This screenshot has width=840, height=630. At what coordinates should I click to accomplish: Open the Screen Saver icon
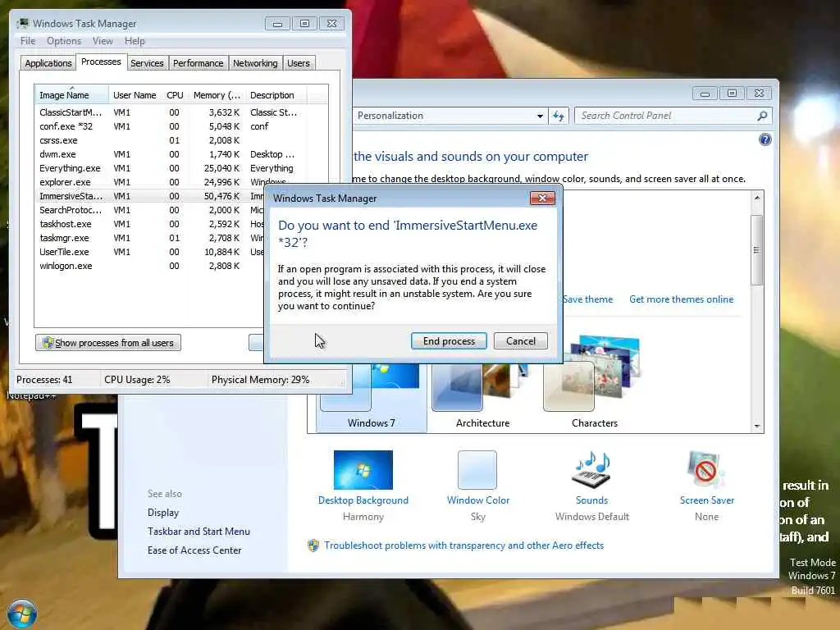(706, 470)
